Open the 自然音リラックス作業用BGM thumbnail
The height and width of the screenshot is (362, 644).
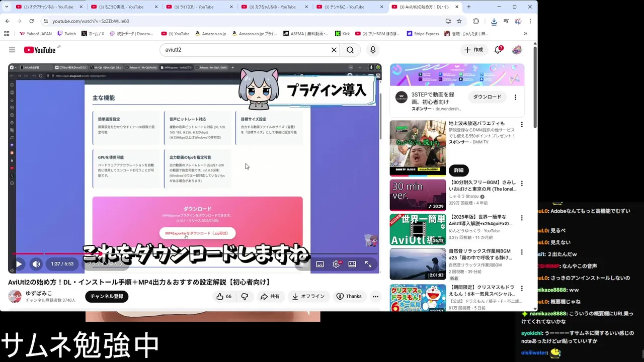(418, 264)
